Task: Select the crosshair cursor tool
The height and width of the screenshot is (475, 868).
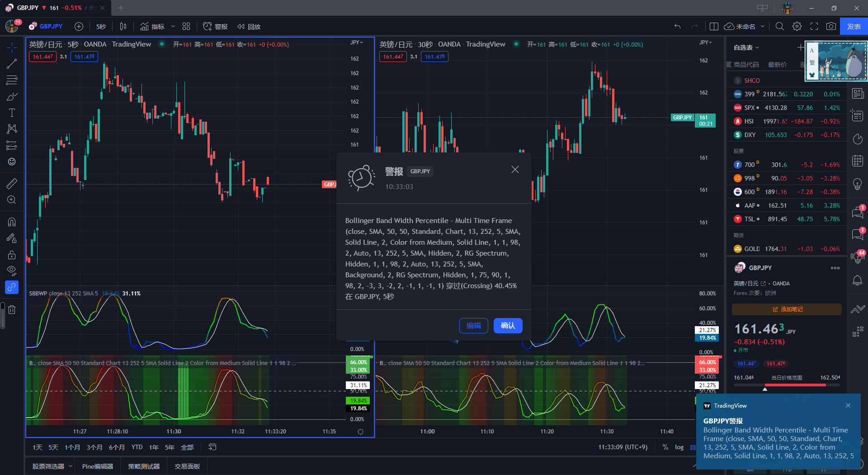Action: tap(12, 47)
